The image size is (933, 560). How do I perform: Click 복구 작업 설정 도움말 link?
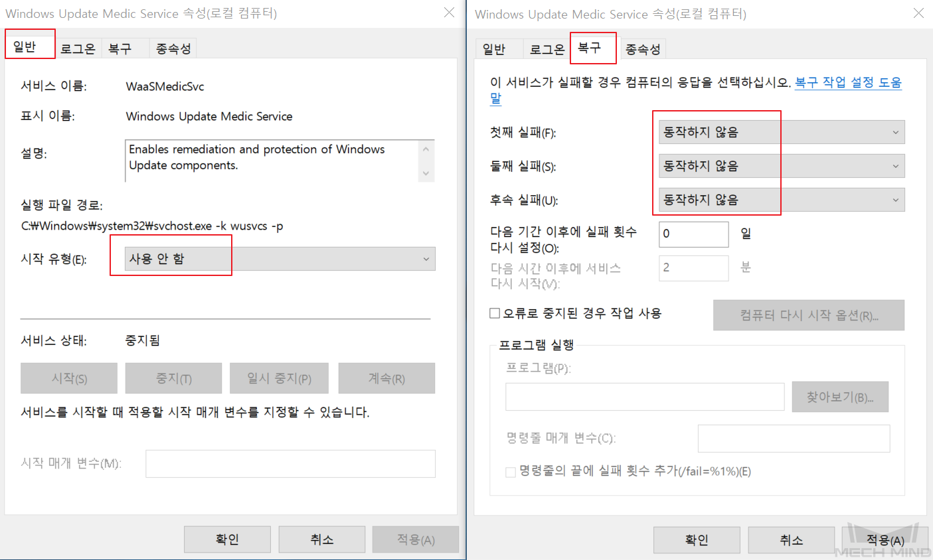point(848,82)
